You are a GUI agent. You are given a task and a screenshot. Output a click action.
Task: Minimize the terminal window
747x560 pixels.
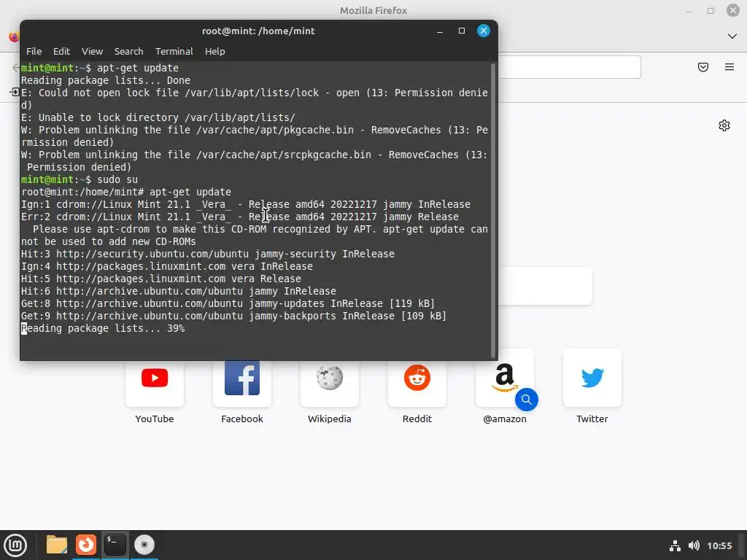(440, 31)
